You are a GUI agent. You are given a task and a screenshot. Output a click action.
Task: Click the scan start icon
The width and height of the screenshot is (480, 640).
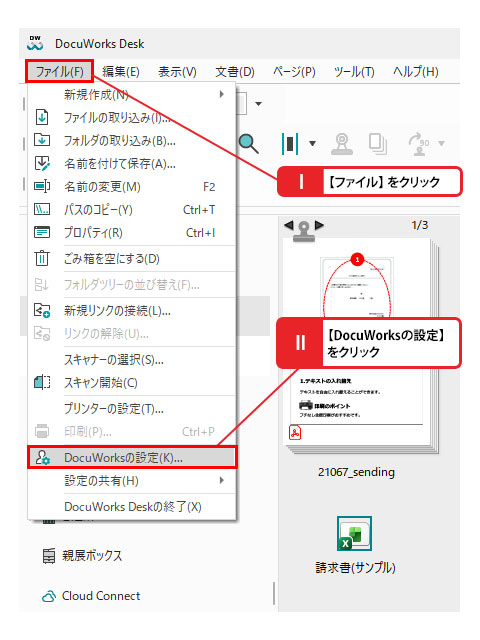[x=42, y=382]
